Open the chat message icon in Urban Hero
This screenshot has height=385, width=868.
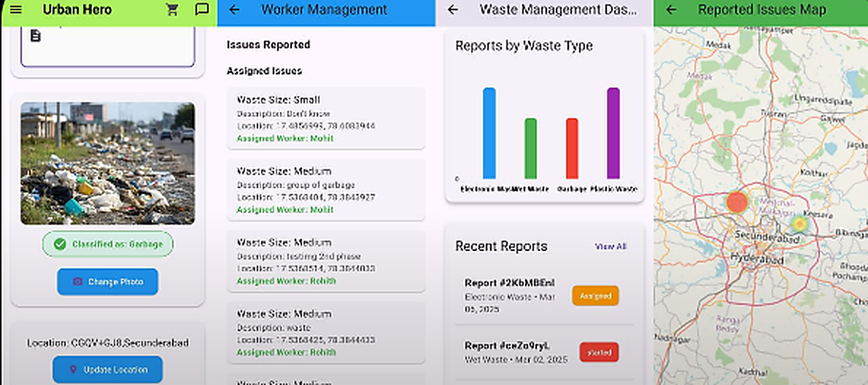coord(202,9)
